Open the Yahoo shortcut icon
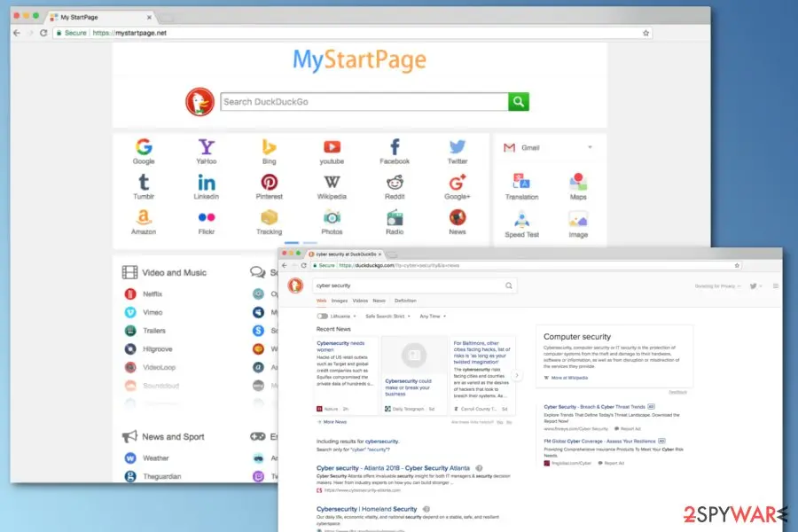798x532 pixels. (x=206, y=147)
